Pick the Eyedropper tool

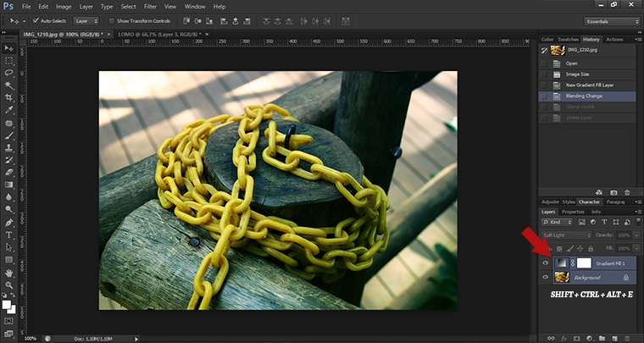(8, 110)
